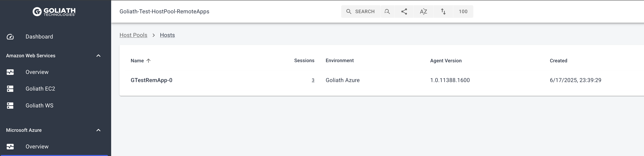Toggle sort direction arrows icon
The image size is (644, 156).
coord(443,11)
